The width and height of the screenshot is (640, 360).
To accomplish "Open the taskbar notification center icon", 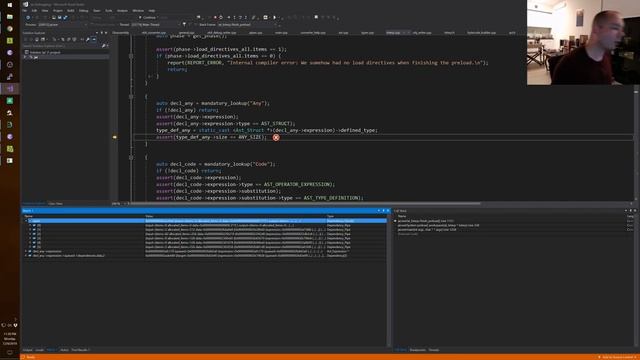I will (x=10, y=353).
